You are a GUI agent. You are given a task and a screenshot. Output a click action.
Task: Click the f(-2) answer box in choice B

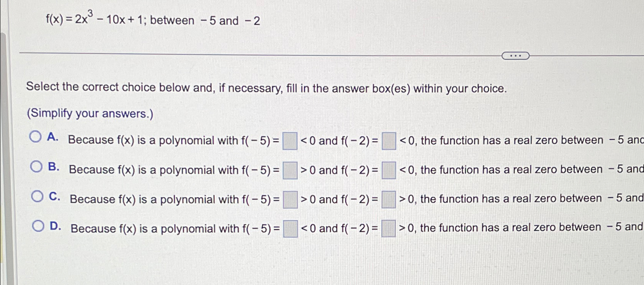point(389,171)
